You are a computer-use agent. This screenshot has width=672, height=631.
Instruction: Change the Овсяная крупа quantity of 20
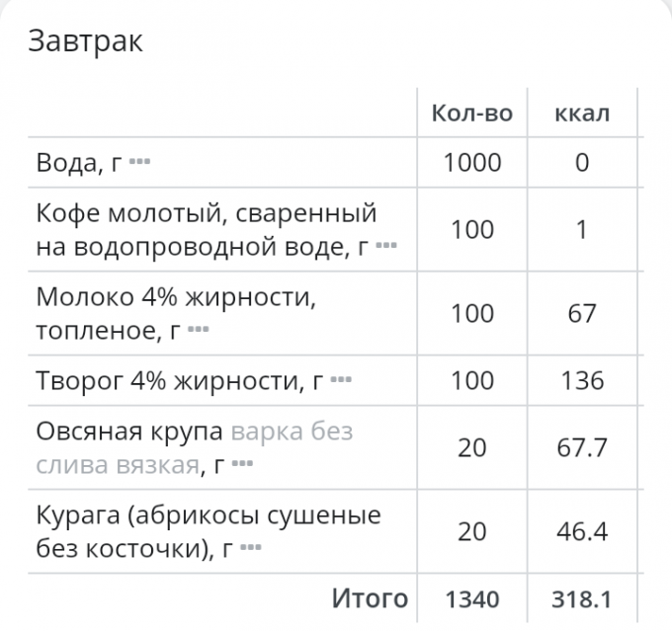pos(472,447)
